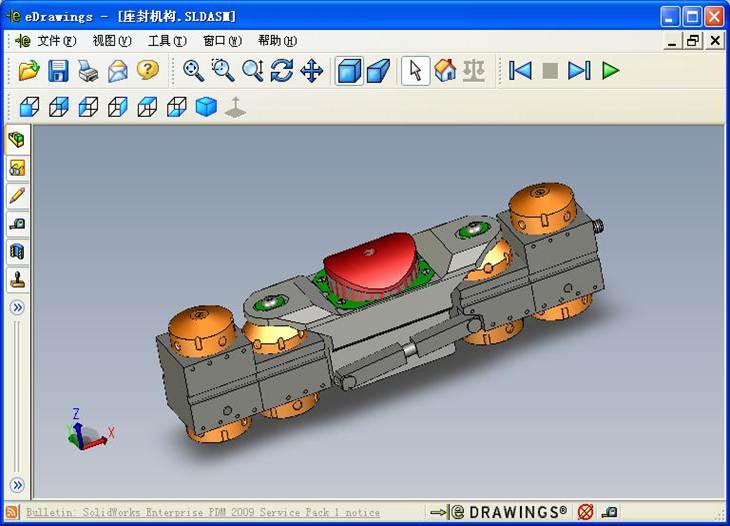The height and width of the screenshot is (526, 730).
Task: Click the Stop animation square button
Action: click(550, 71)
